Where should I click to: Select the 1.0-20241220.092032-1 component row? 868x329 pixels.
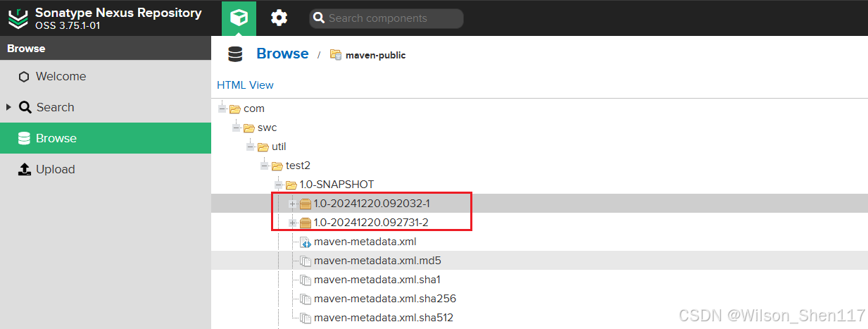[x=539, y=204]
